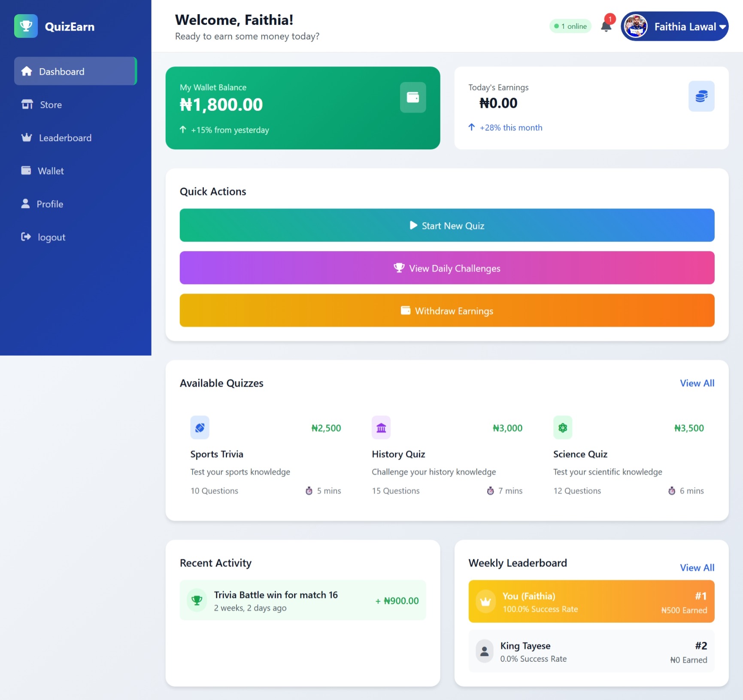Click the trophy icon in Recent Activity
Viewport: 743px width, 700px height.
[x=197, y=600]
